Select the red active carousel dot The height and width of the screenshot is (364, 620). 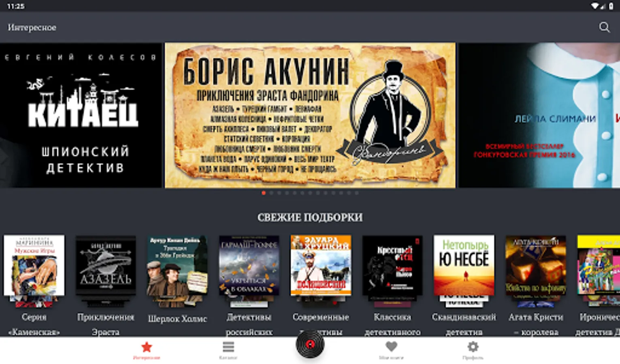click(x=264, y=193)
